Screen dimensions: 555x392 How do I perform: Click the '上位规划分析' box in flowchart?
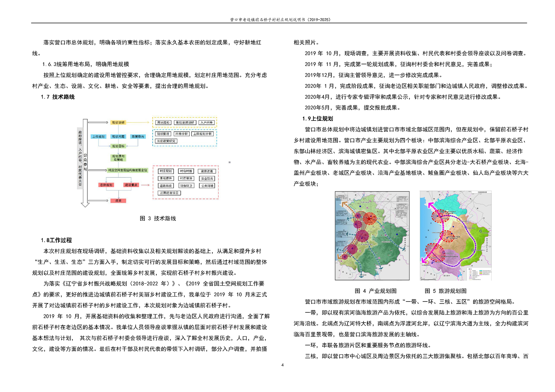coord(202,134)
